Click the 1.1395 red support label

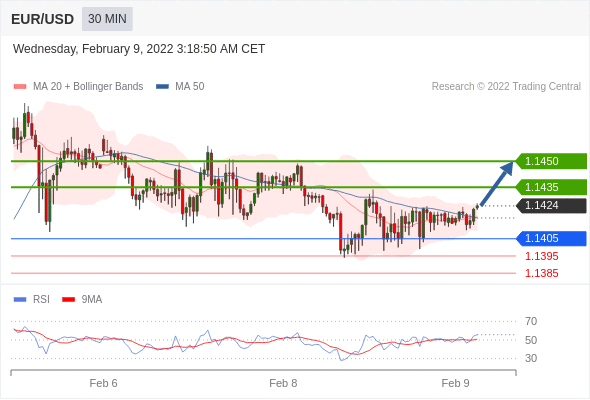click(542, 256)
